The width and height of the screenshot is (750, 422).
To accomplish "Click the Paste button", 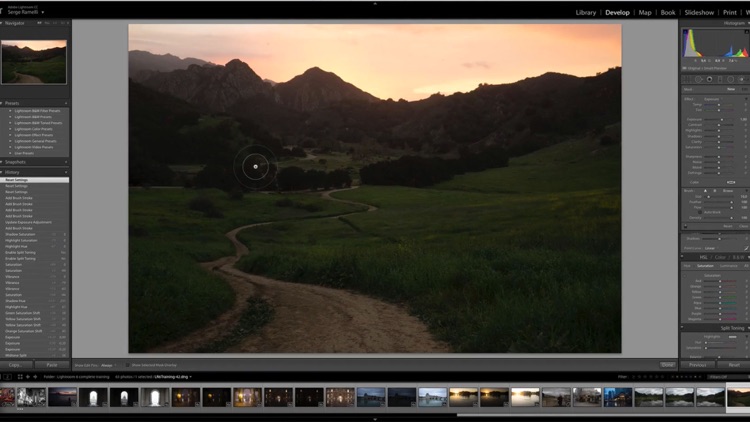I will (x=51, y=365).
